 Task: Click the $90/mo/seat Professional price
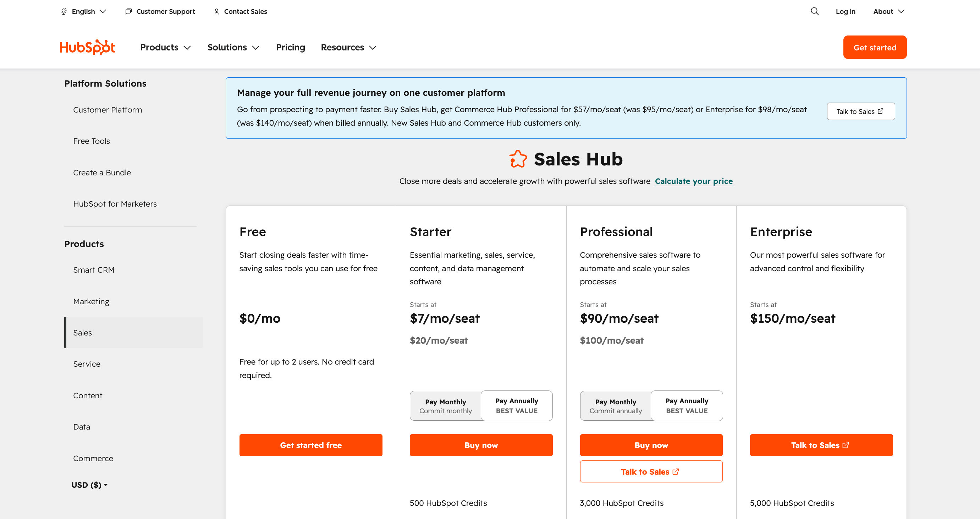(620, 318)
